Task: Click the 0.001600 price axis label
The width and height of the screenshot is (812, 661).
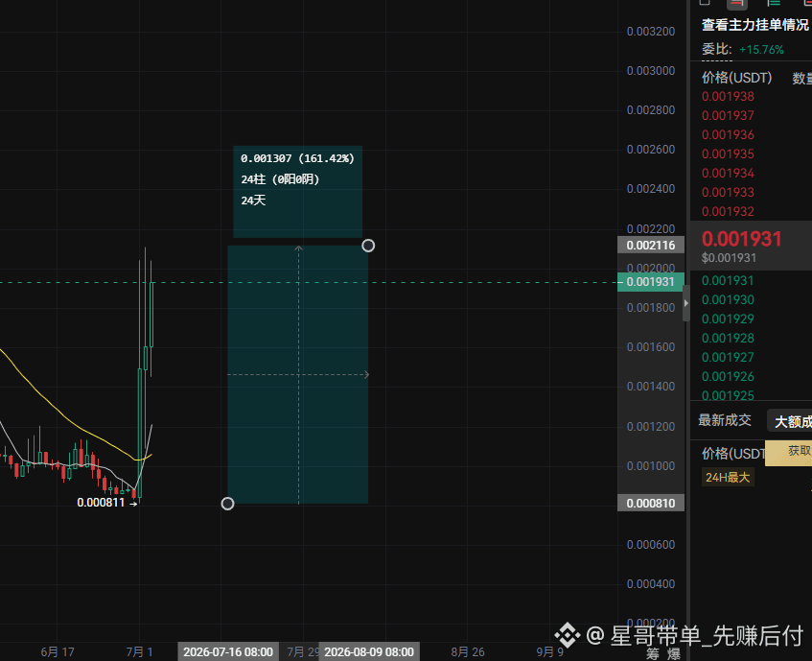Action: click(650, 347)
